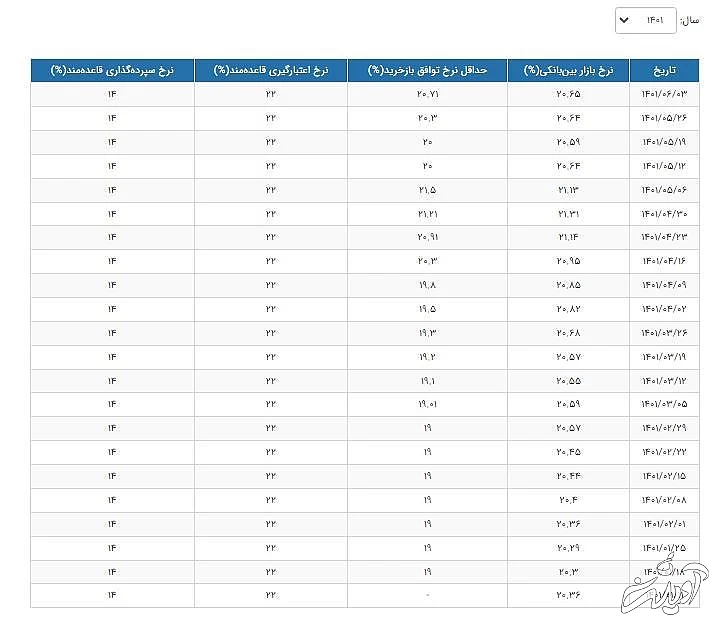Image resolution: width=709 pixels, height=627 pixels.
Task: Click the حداقل نرخ توافق بازخرید(%) header
Action: click(427, 70)
